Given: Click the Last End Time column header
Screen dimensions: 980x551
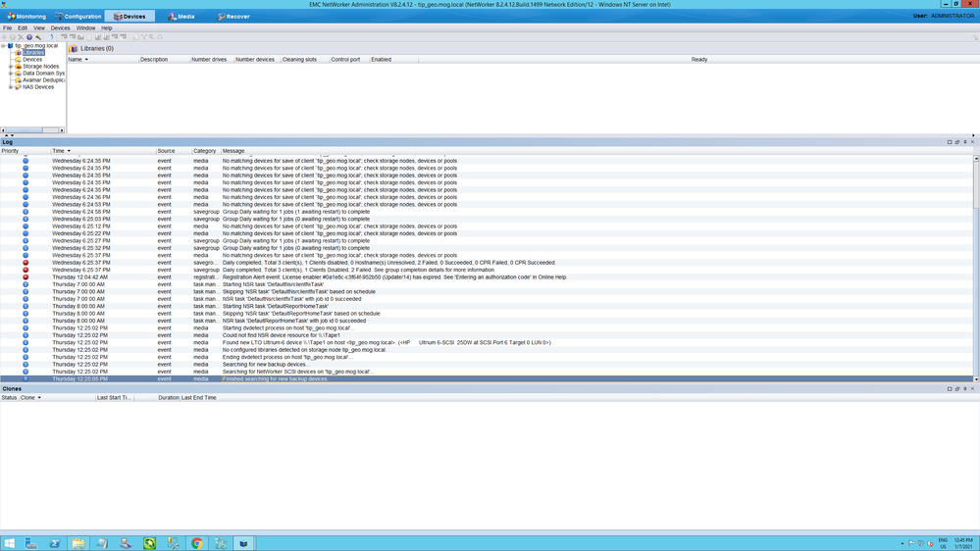Looking at the screenshot, I should coord(199,397).
